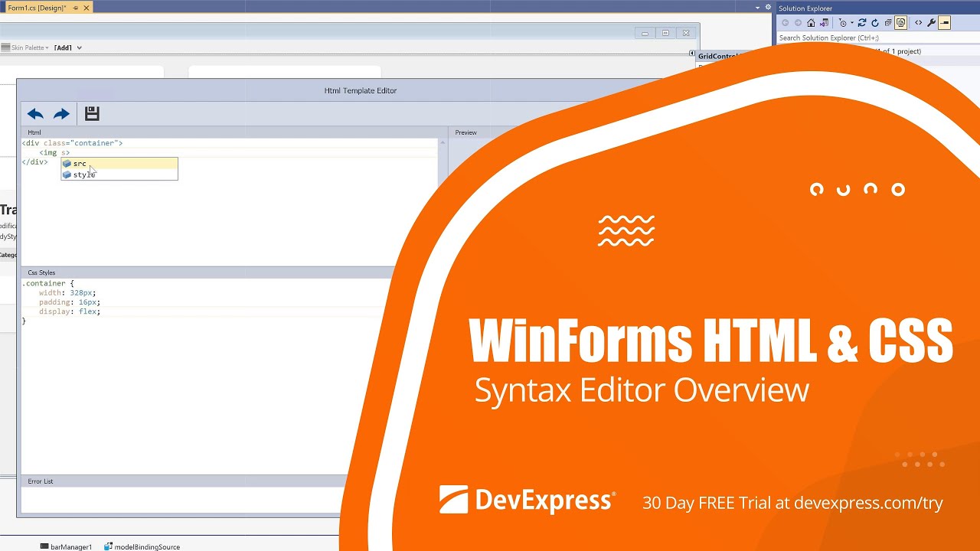Click the GridControl tasks panel arrow
Screen dimensions: 980x551
(691, 54)
